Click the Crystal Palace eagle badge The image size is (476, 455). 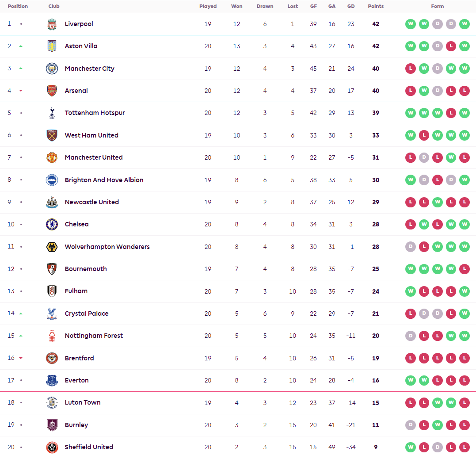click(x=52, y=314)
